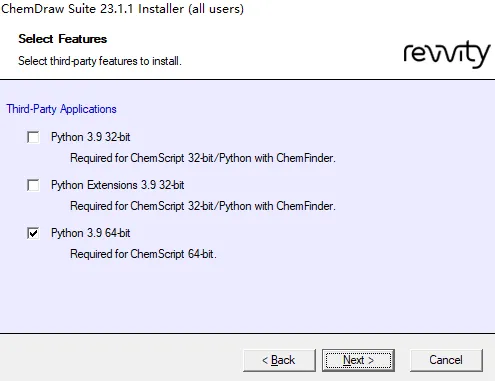Viewport: 495px width, 381px height.
Task: Click 'Required for ChemScript 64-bit.' description
Action: 143,254
